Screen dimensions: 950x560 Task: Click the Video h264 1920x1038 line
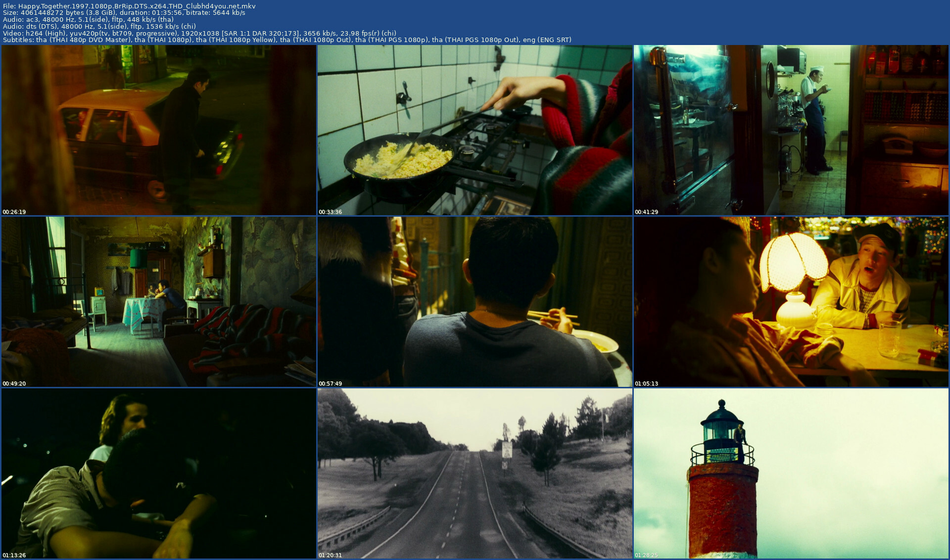(x=199, y=33)
